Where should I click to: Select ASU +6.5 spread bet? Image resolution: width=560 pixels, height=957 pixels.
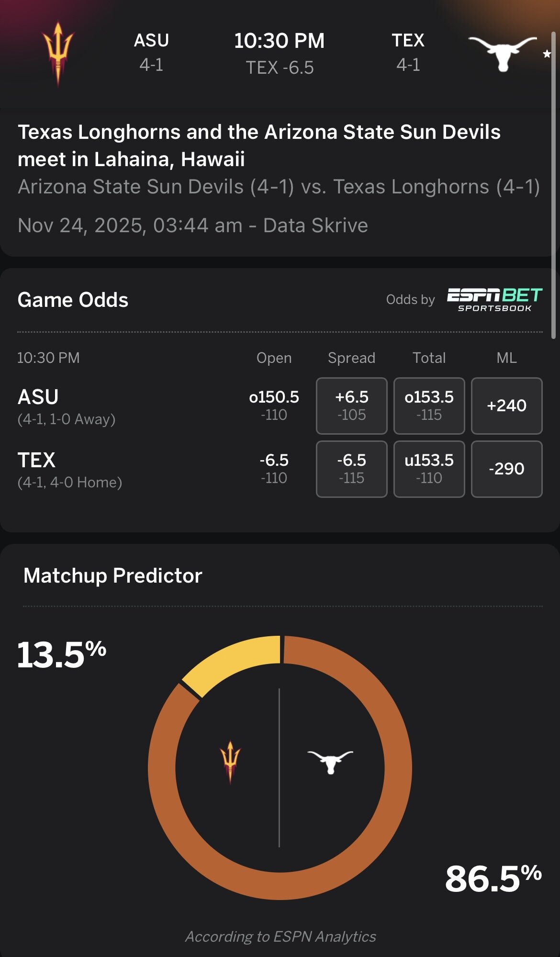(351, 405)
